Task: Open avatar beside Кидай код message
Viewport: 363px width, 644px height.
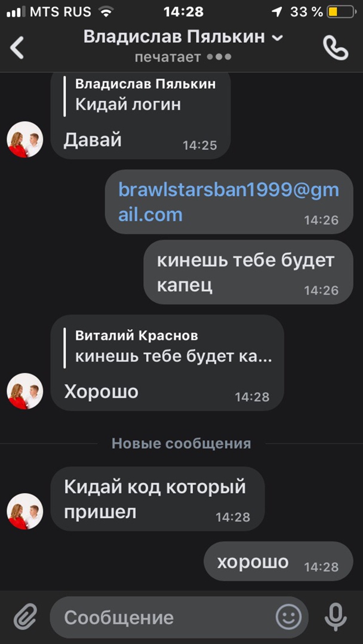Action: click(25, 512)
